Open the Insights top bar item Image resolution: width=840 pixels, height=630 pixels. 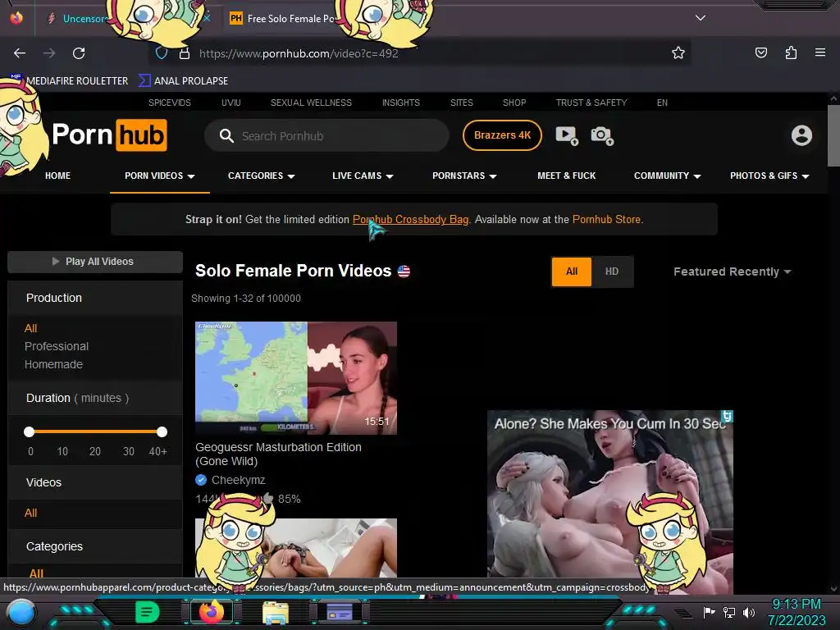[400, 103]
